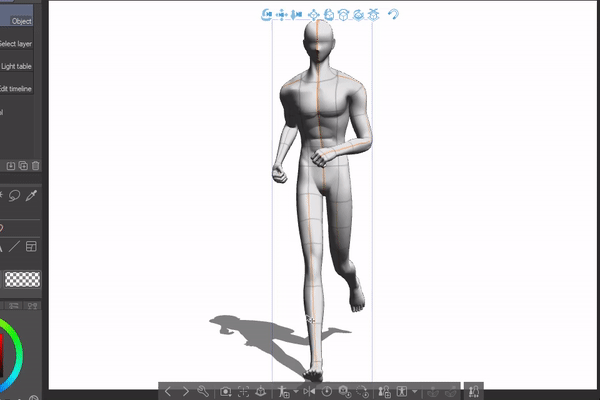Flip the pose horizontally icon

(309, 391)
